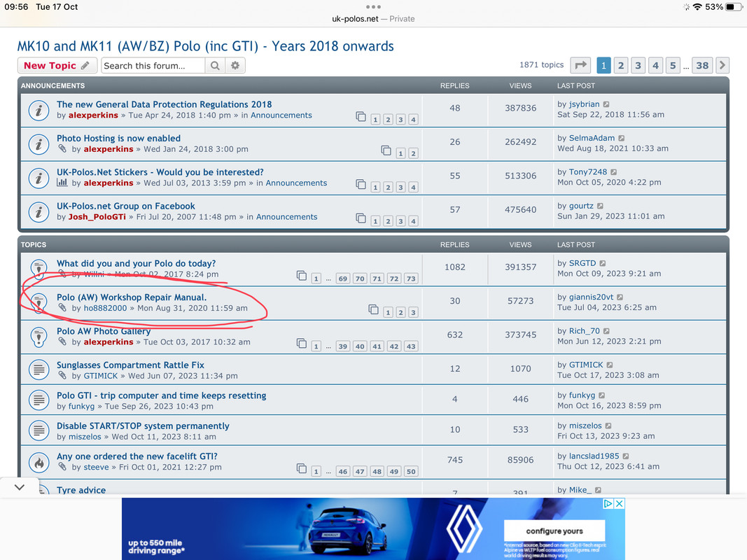
Task: Click hot topic icon for facelift GTI thread
Action: (39, 462)
